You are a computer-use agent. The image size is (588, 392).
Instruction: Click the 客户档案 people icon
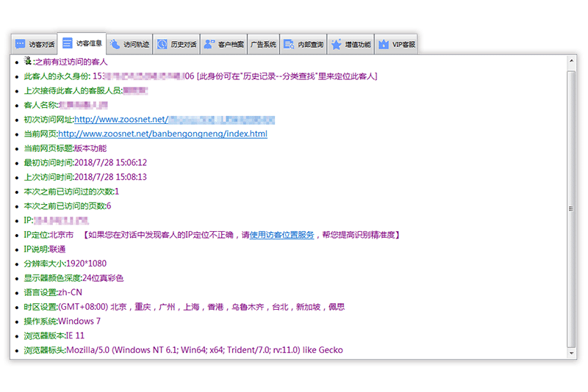click(x=209, y=45)
